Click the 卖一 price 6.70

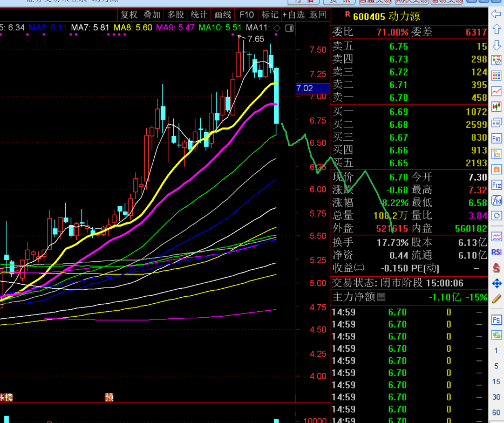click(399, 98)
